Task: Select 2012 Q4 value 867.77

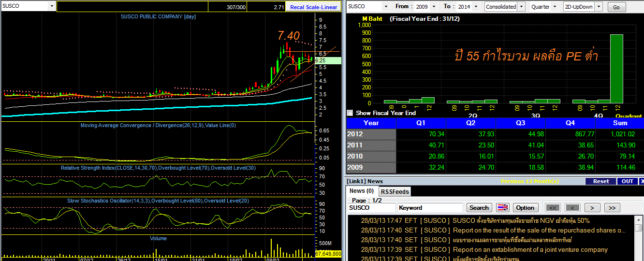Action: click(571, 134)
